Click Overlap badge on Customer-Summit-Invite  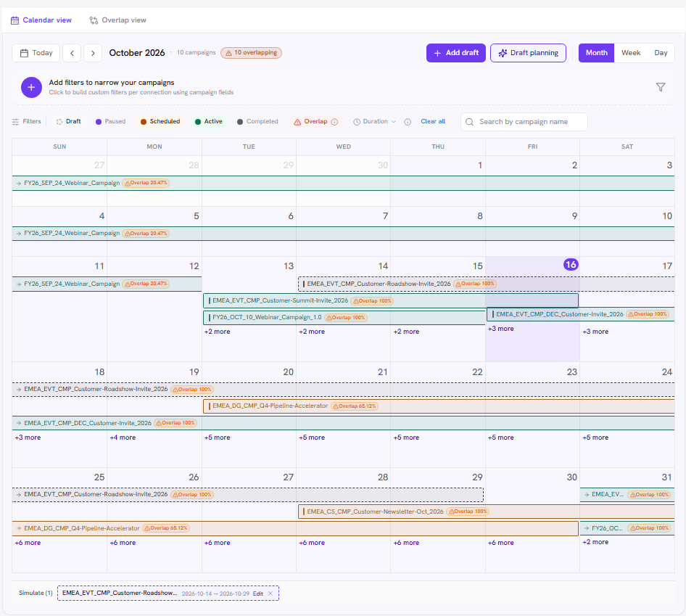372,301
